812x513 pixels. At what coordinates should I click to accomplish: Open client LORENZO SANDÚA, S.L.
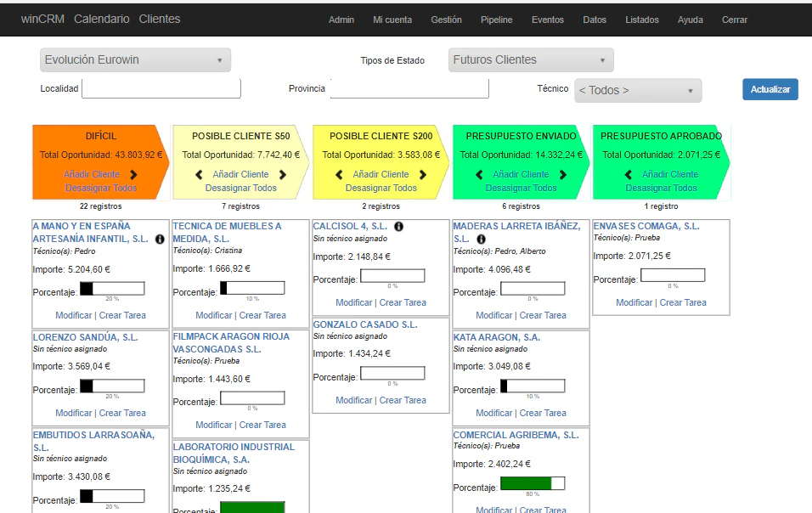coord(86,337)
